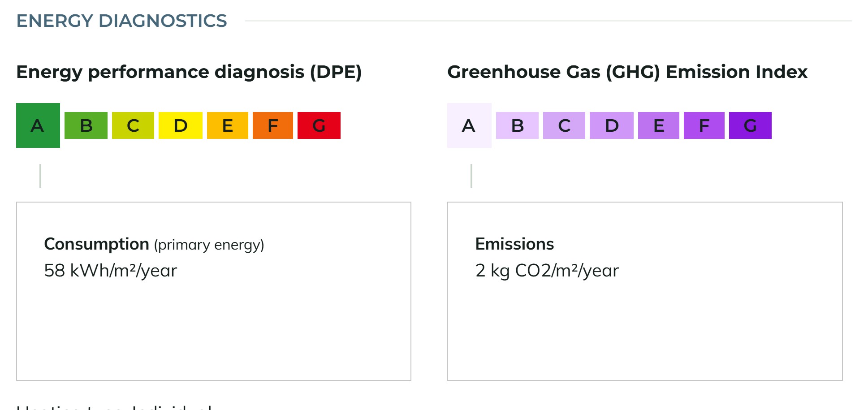Select the orange DPE rating F box

pos(273,125)
